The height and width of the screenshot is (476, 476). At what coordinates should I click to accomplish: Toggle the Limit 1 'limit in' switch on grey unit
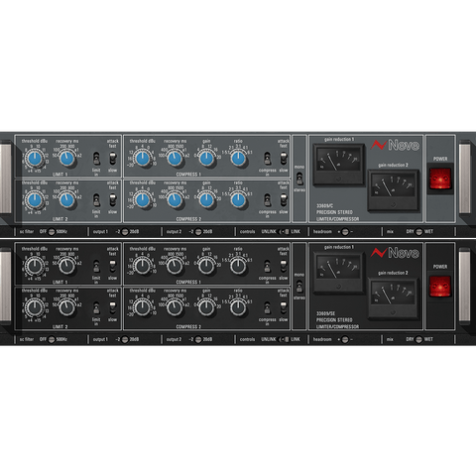tap(96, 159)
